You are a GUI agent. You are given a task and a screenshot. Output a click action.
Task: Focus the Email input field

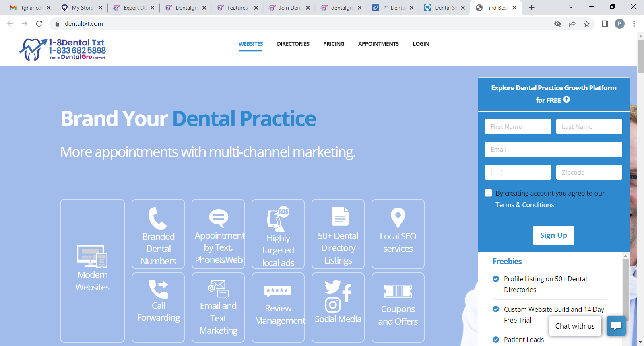(553, 150)
